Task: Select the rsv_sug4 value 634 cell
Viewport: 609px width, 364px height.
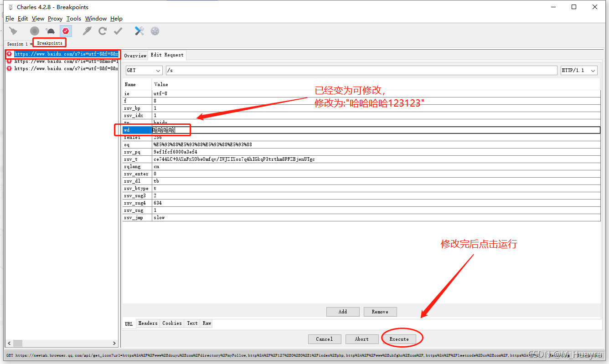Action: [x=376, y=203]
